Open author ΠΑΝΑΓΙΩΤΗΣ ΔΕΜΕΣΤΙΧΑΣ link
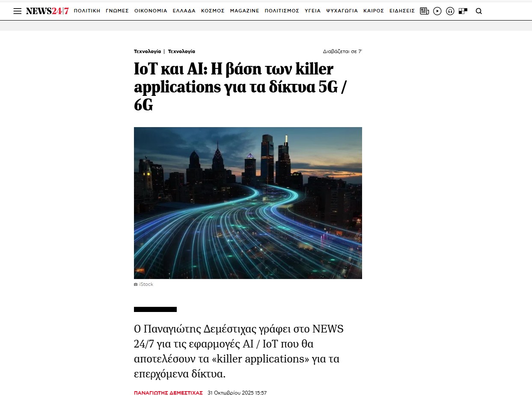Image resolution: width=532 pixels, height=395 pixels. point(168,392)
